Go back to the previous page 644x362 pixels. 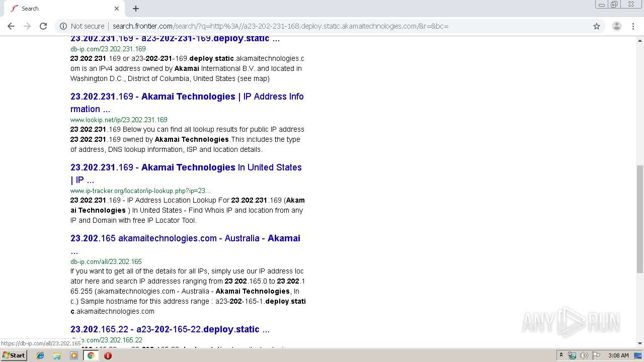point(11,26)
